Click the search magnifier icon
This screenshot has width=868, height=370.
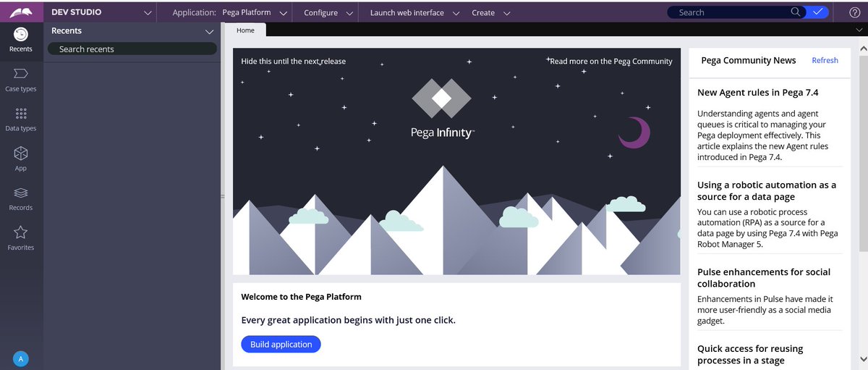tap(796, 12)
